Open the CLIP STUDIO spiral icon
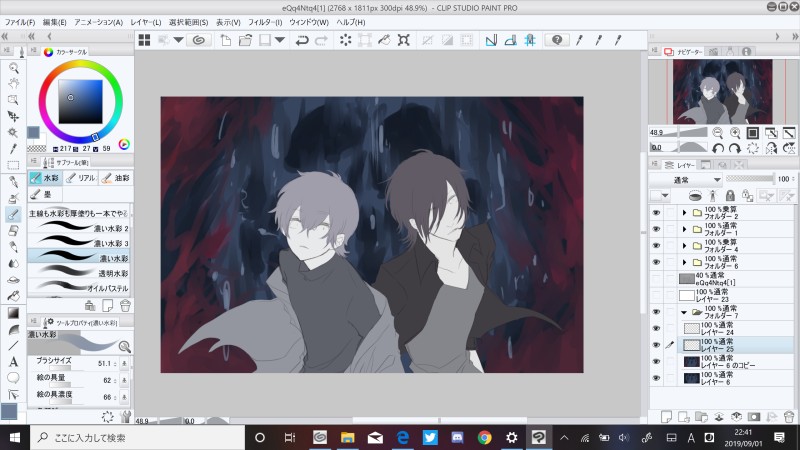The image size is (800, 450). pyautogui.click(x=199, y=40)
